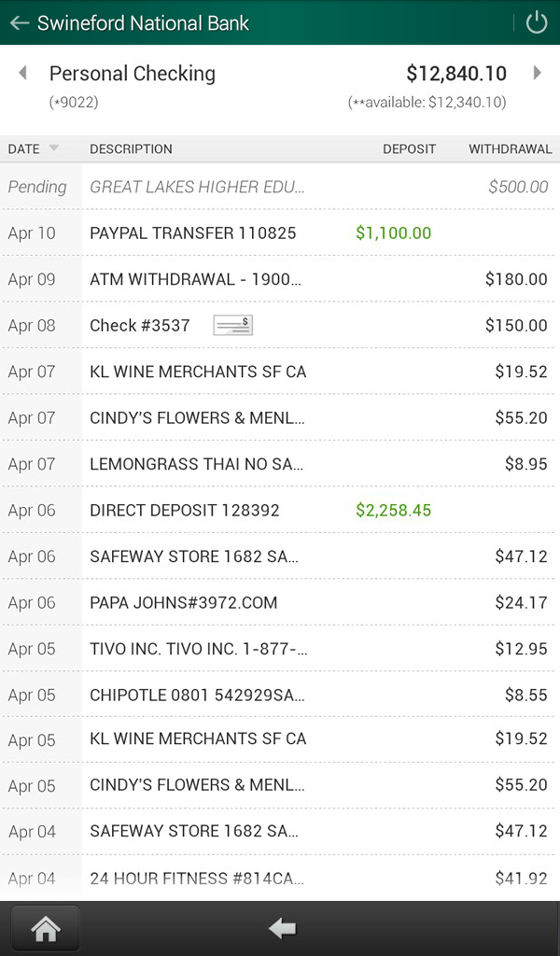
Task: Open the ATM WITHDRAWAL transaction
Action: point(280,279)
